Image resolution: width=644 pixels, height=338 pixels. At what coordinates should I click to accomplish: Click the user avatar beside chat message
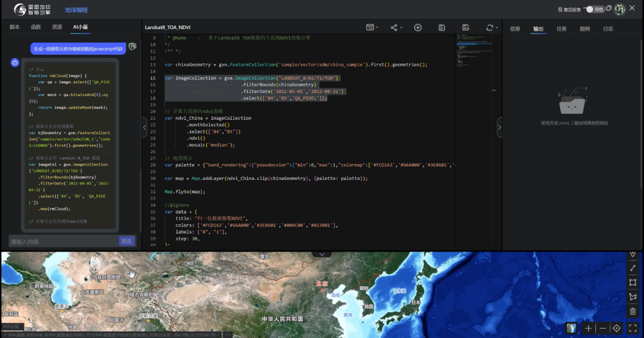(132, 46)
